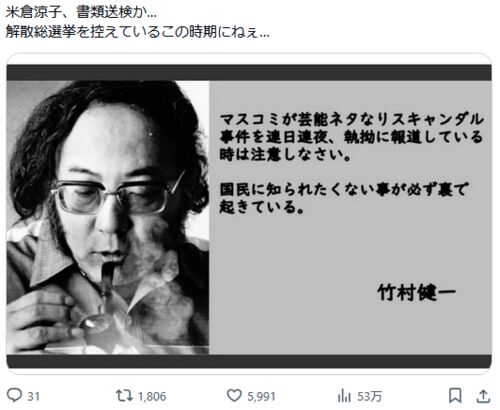Viewport: 500px width, 410px height.
Task: Click the reply count 31
Action: (x=34, y=396)
